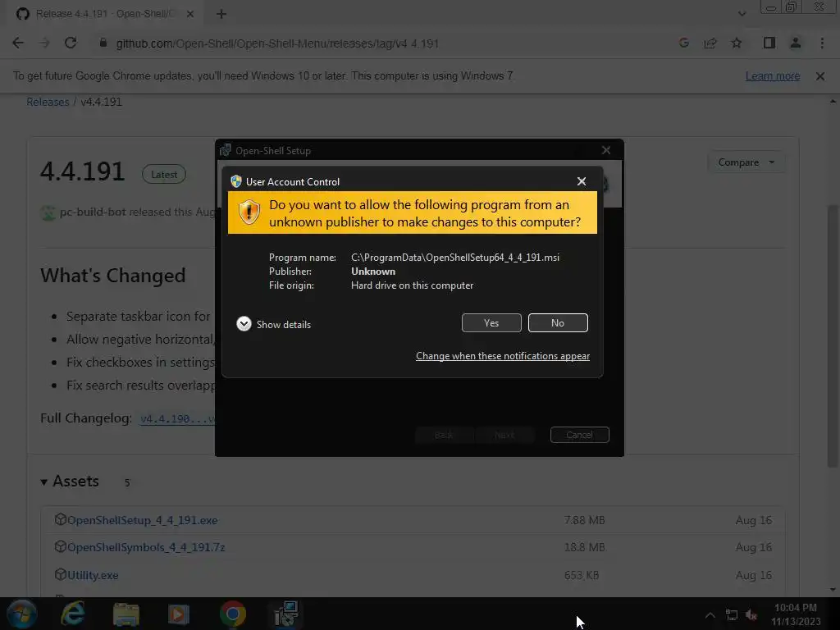Viewport: 840px width, 630px height.
Task: Open the tab search dropdown arrow
Action: [742, 14]
